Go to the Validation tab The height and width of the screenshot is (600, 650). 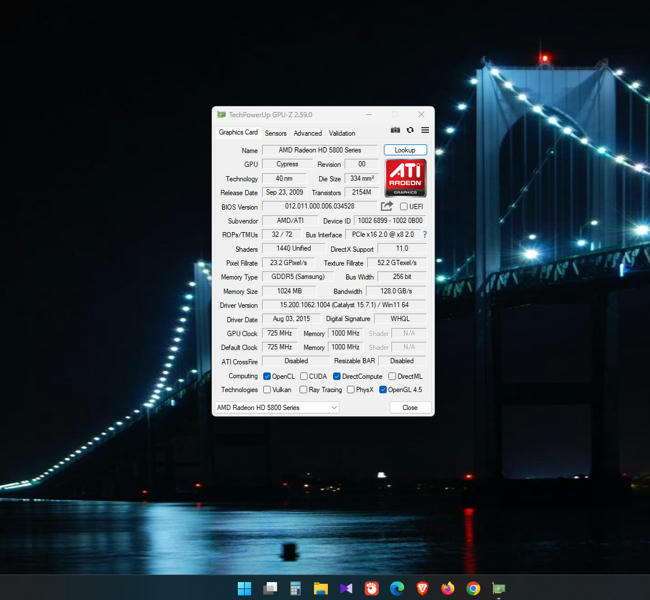coord(342,133)
